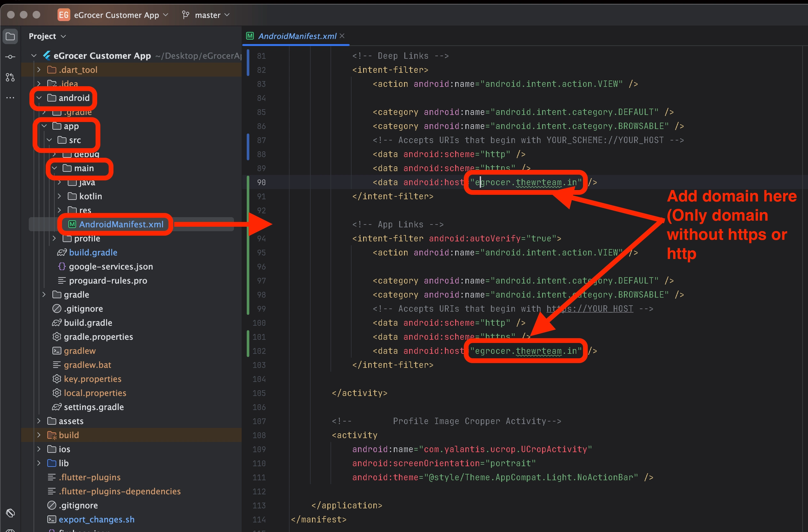Expand the profile folder

54,239
